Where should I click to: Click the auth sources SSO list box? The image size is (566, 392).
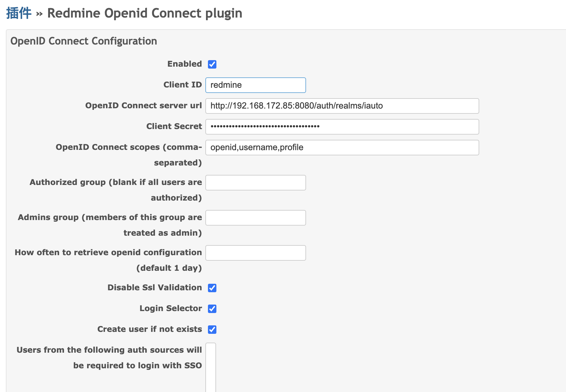(x=211, y=367)
